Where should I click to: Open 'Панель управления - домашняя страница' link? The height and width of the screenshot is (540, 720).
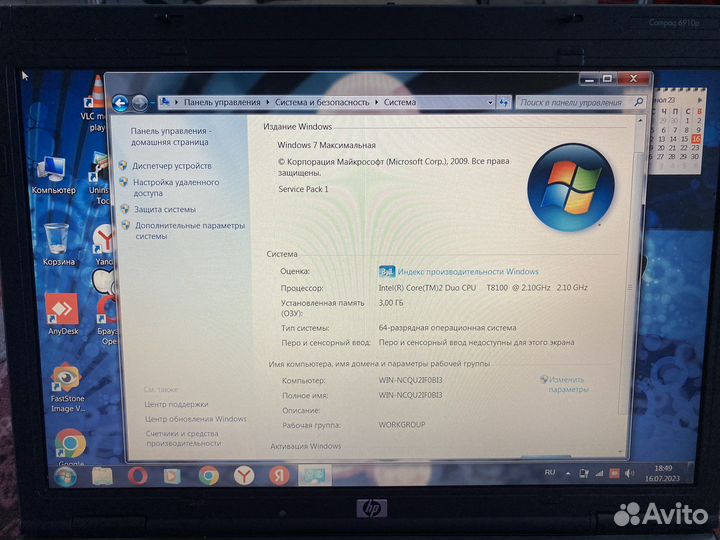point(170,136)
